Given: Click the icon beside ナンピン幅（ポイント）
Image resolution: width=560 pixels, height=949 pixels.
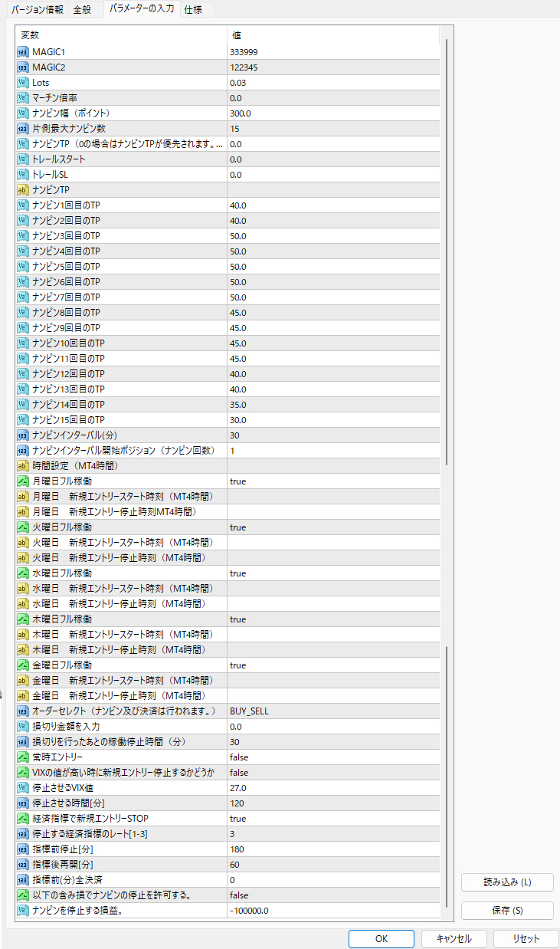Looking at the screenshot, I should pyautogui.click(x=22, y=113).
